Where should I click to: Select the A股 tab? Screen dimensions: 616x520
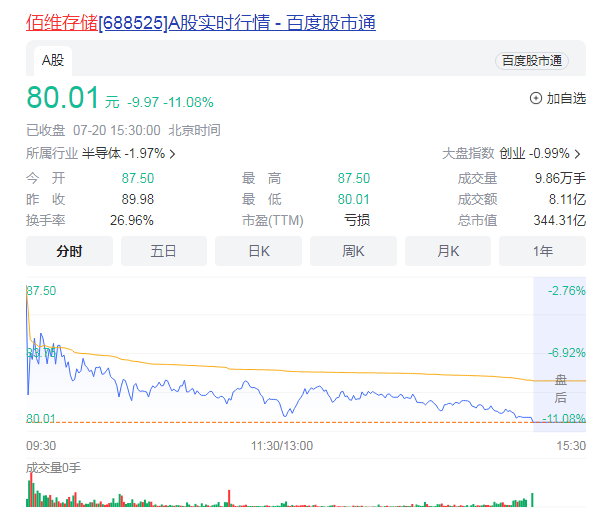click(x=53, y=61)
